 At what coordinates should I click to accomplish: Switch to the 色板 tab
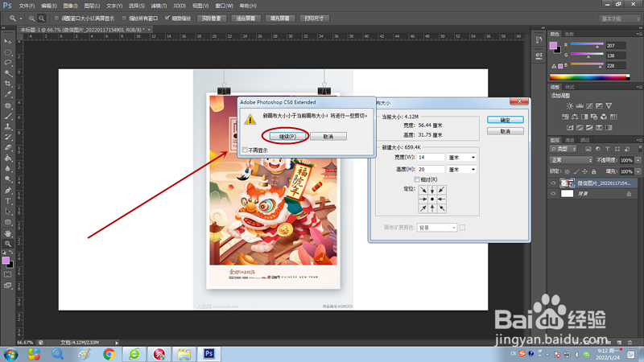click(x=569, y=34)
